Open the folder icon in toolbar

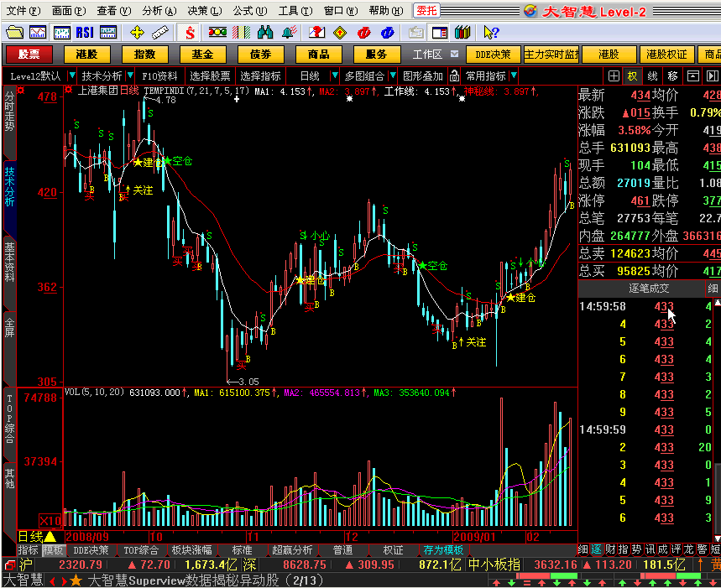(x=15, y=33)
